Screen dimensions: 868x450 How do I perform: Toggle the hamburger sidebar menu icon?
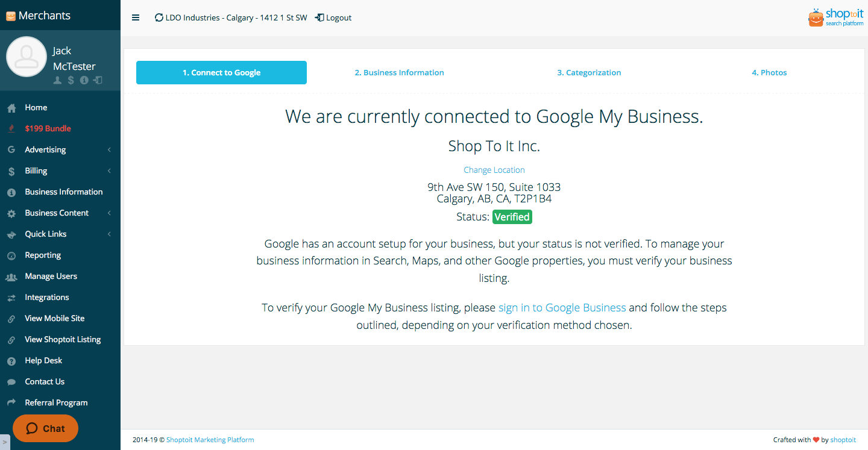136,17
